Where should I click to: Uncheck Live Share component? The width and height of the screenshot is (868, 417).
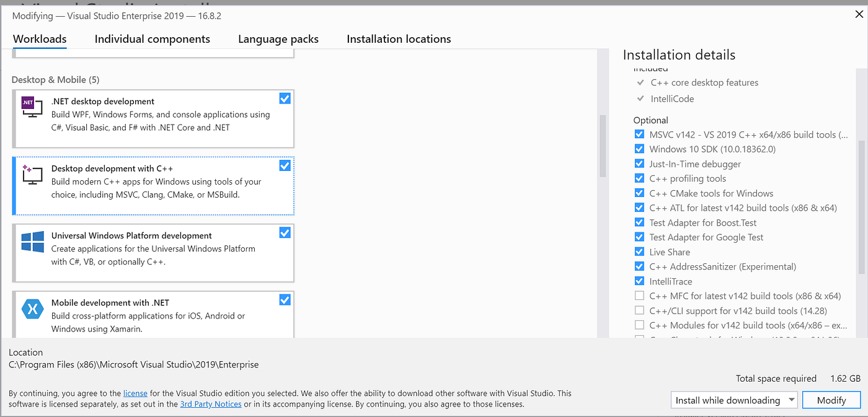639,252
